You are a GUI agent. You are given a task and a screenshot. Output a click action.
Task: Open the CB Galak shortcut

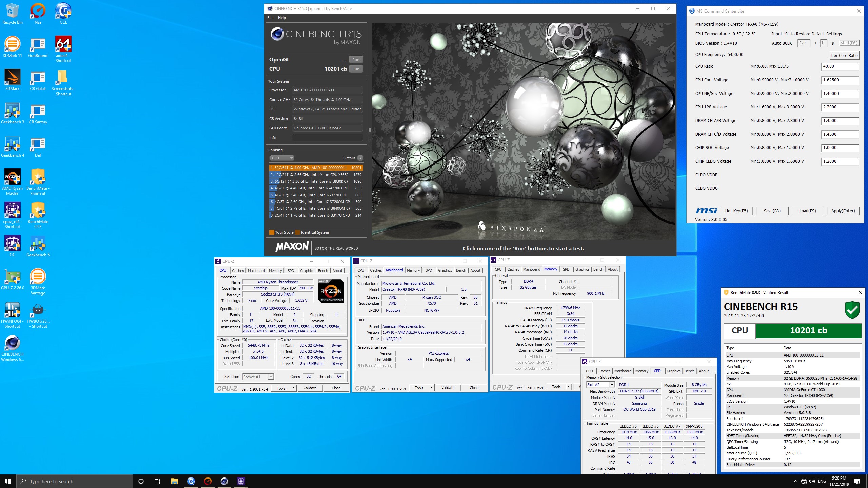coord(38,80)
